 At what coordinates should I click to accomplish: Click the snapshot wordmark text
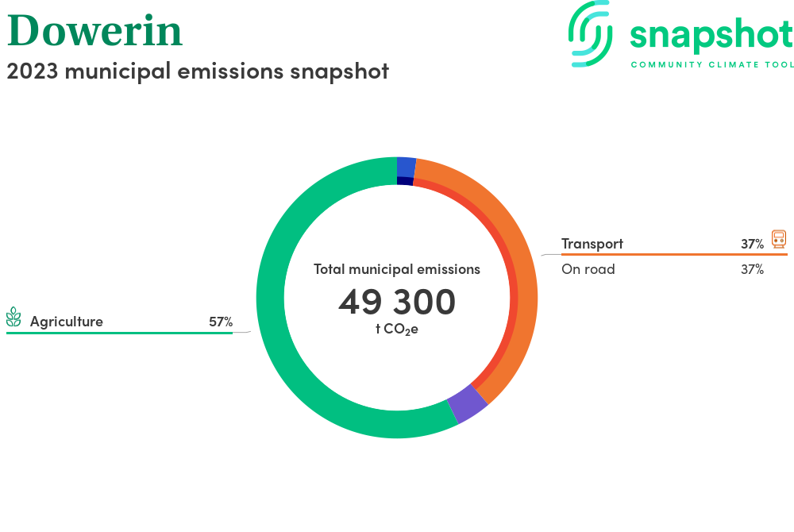click(711, 34)
